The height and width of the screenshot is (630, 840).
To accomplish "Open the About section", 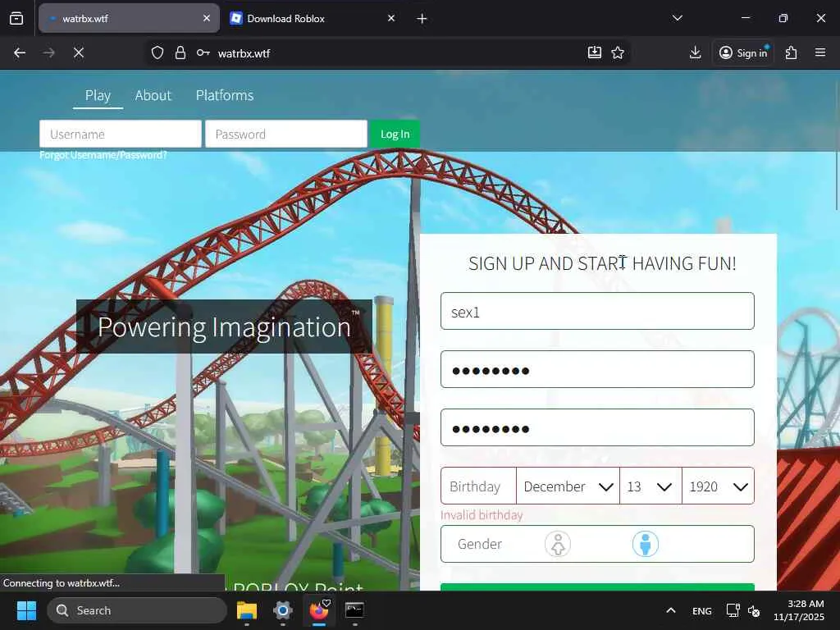I will [x=153, y=95].
